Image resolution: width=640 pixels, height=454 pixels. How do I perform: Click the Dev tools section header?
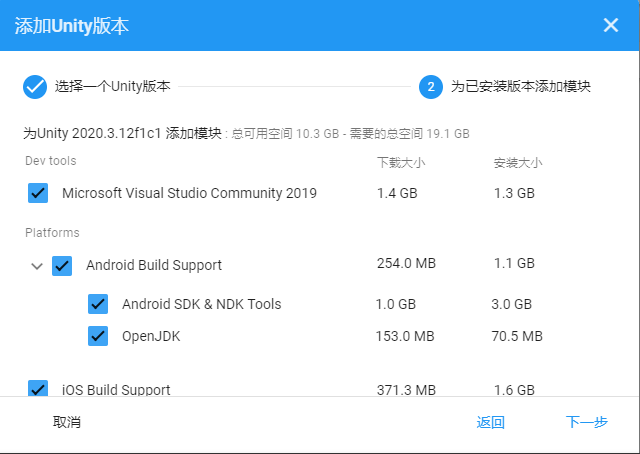tap(51, 161)
